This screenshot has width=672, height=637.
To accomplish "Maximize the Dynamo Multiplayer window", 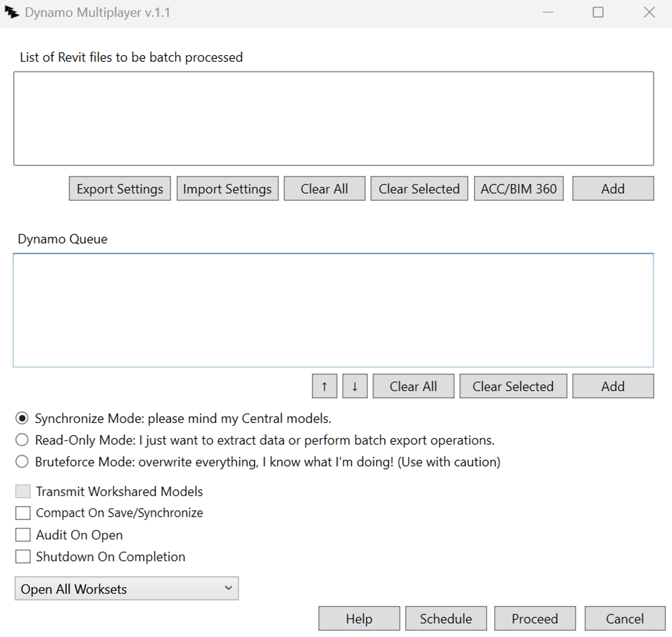I will tap(598, 13).
